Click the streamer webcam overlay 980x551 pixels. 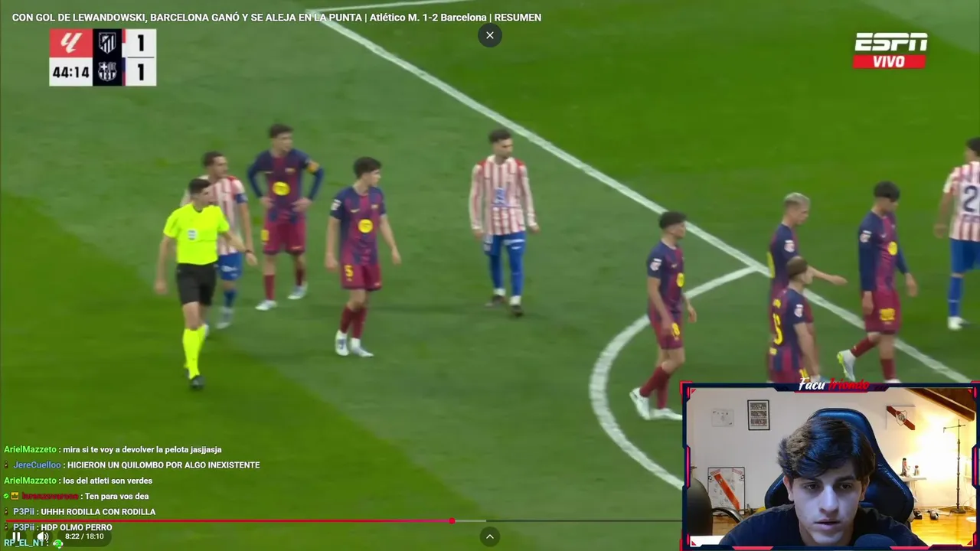[x=830, y=466]
